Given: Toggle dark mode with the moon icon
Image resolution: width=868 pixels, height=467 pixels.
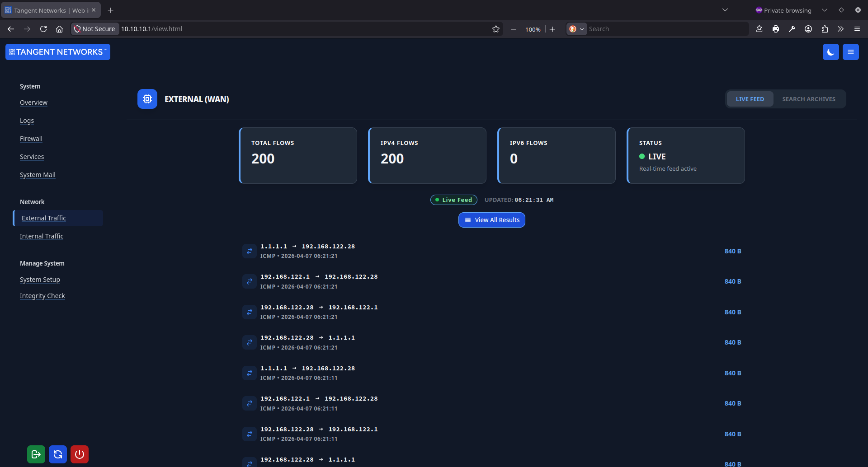Looking at the screenshot, I should 830,52.
